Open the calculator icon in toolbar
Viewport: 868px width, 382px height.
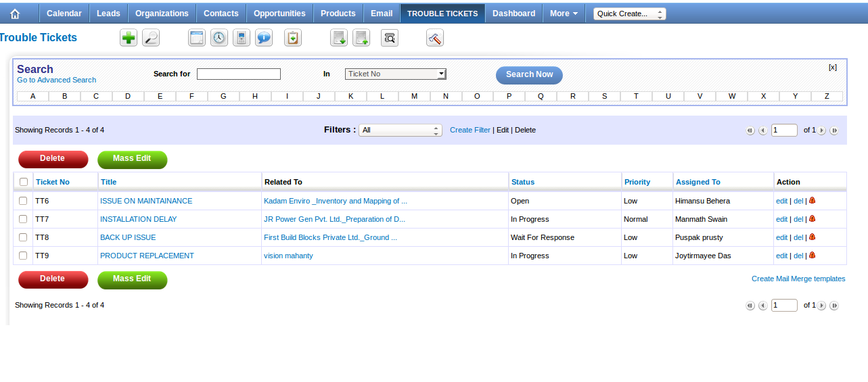pyautogui.click(x=242, y=38)
